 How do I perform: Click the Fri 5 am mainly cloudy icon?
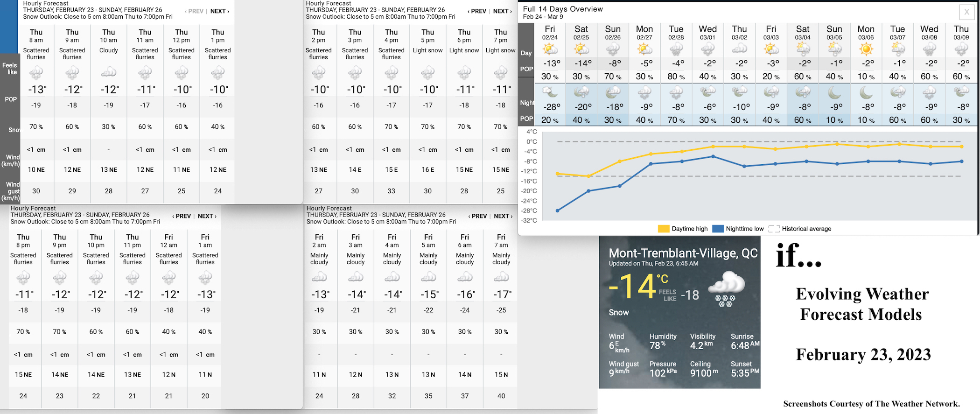pyautogui.click(x=428, y=277)
